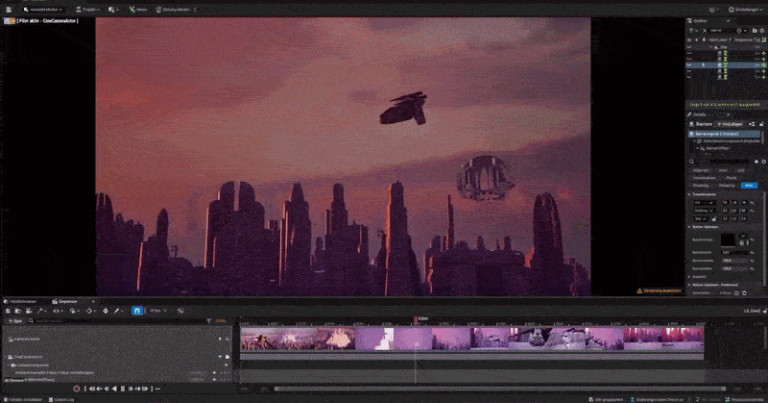Click the save icon in top toolbar

(x=7, y=8)
